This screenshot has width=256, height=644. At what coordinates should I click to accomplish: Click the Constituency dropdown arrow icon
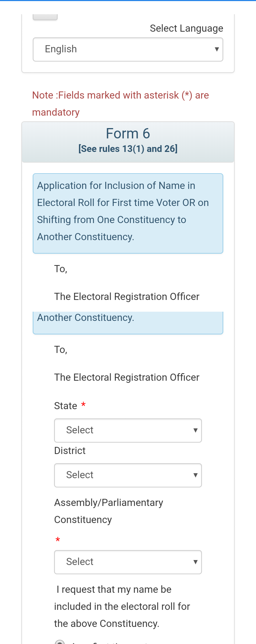click(x=195, y=562)
